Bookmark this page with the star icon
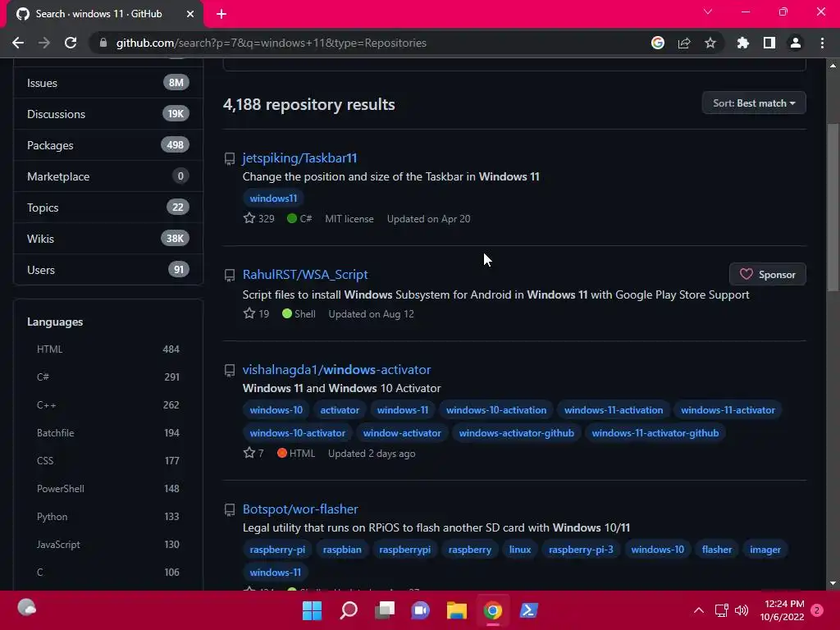 pos(710,43)
